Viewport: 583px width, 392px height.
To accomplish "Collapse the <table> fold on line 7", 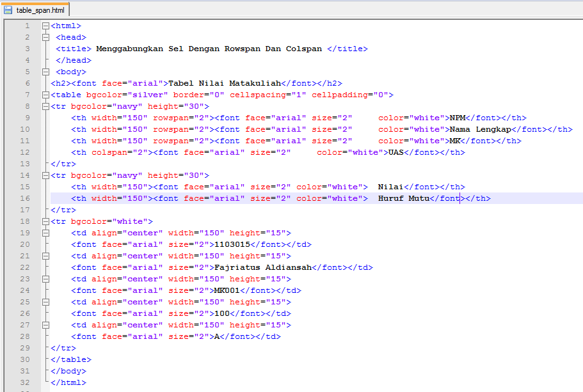I will pyautogui.click(x=45, y=95).
